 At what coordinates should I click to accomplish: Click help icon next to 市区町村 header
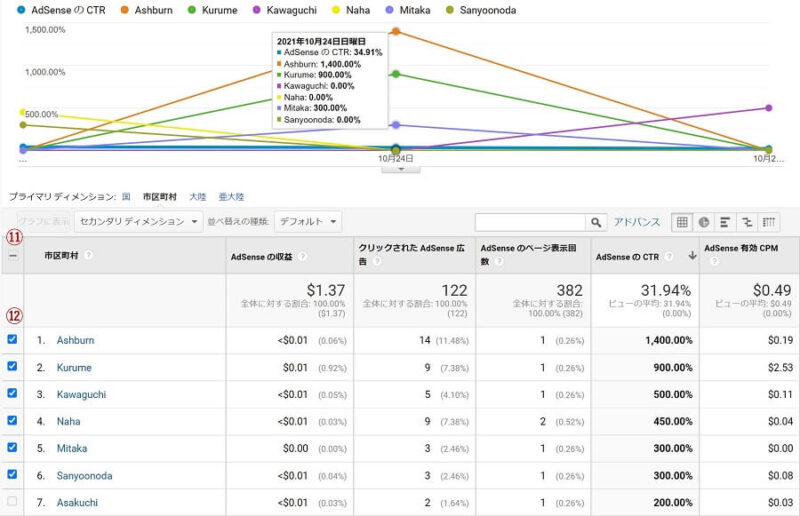coord(88,255)
